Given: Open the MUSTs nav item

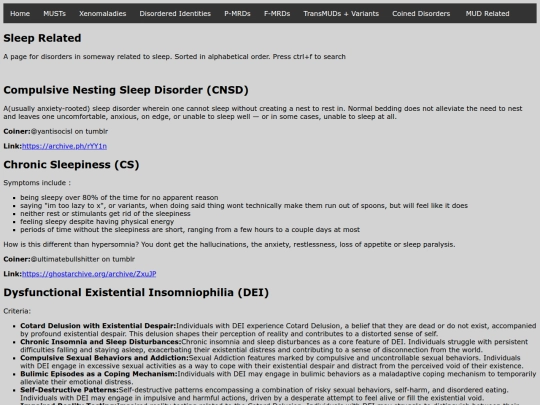Looking at the screenshot, I should [54, 13].
